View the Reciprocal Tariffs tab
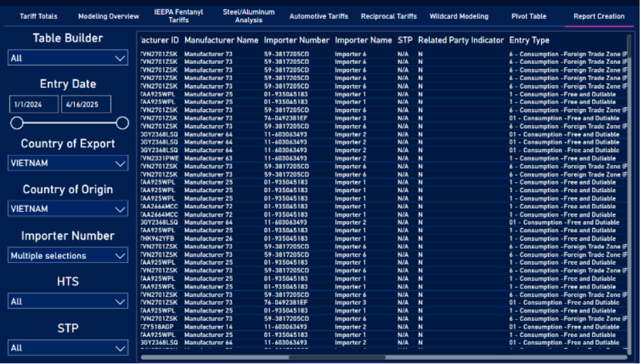Screen dimensions: 641x364 pyautogui.click(x=389, y=16)
